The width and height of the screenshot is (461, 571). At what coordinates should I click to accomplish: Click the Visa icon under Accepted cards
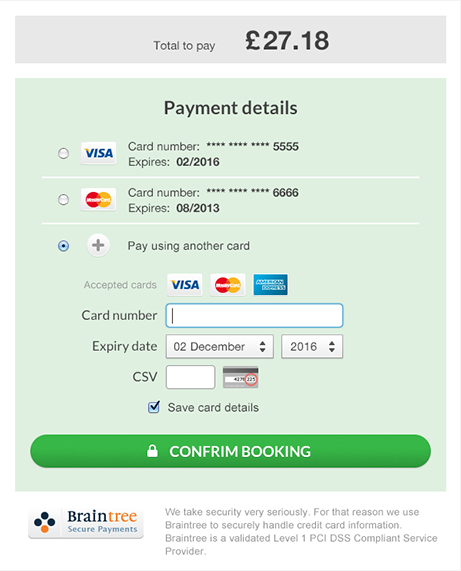tap(185, 284)
